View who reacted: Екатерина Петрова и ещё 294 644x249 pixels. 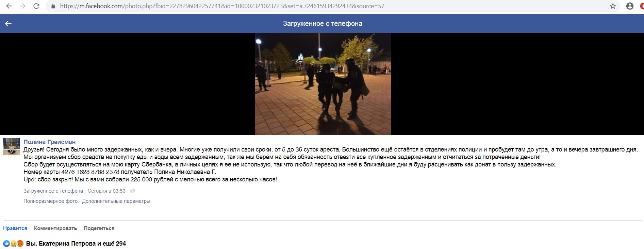(x=76, y=244)
